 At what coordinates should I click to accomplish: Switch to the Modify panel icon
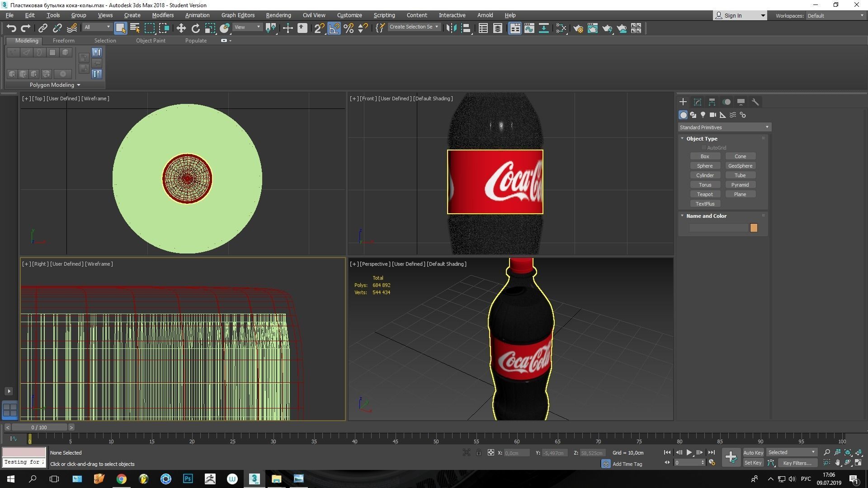[697, 102]
